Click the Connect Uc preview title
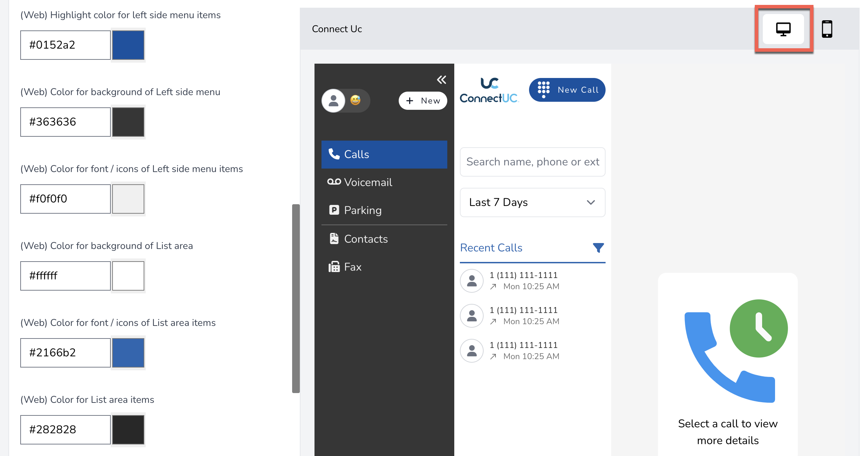The image size is (868, 456). [337, 29]
